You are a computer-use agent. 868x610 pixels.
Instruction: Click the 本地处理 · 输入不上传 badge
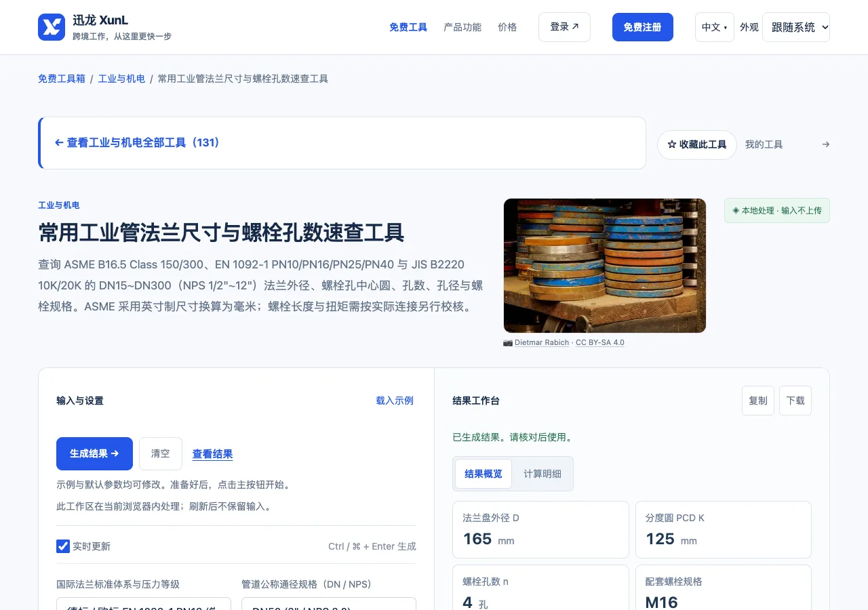[x=777, y=211]
